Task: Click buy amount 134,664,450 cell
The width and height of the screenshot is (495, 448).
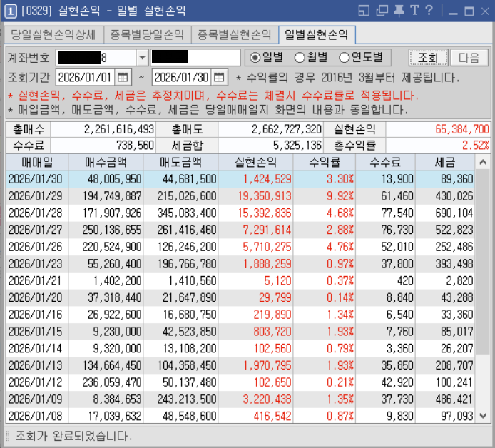Action: [112, 365]
